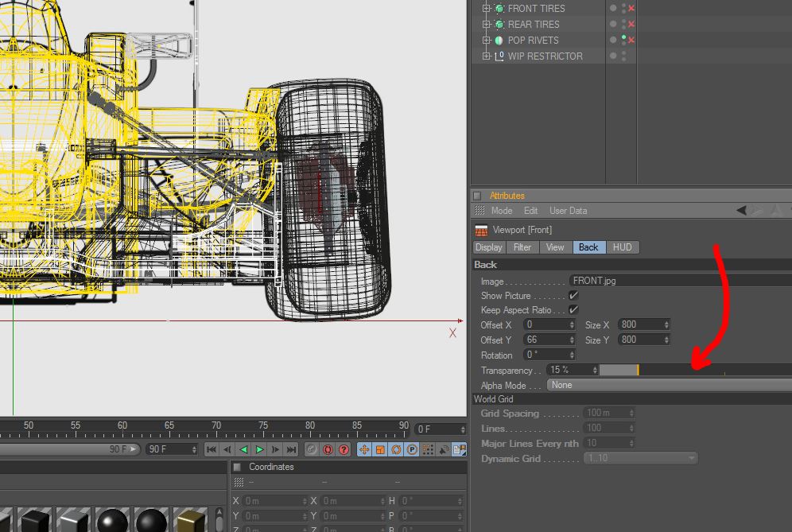
Task: Jump to the animation end
Action: point(292,449)
